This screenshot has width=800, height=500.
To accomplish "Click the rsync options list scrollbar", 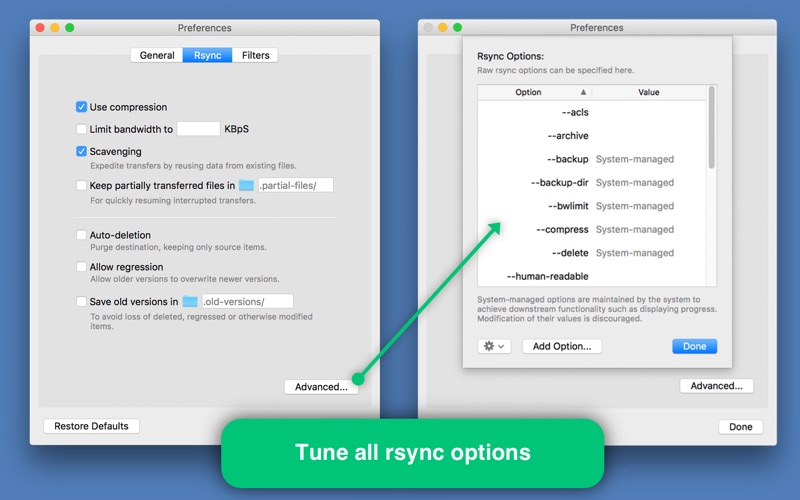I will (711, 128).
